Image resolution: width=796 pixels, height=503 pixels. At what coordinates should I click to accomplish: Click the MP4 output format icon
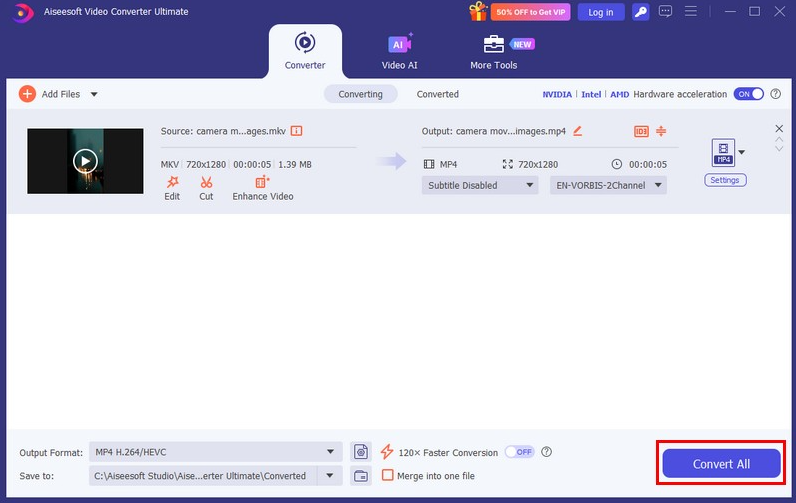point(723,152)
